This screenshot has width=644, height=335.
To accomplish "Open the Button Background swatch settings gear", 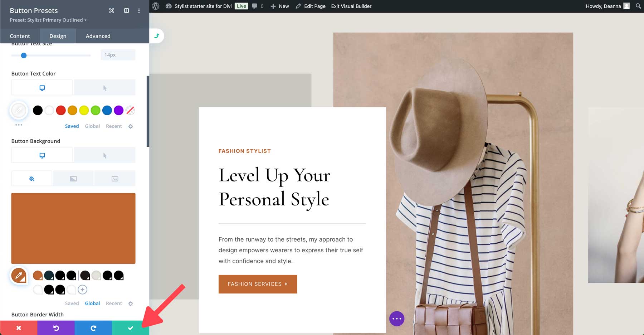I will pos(131,304).
